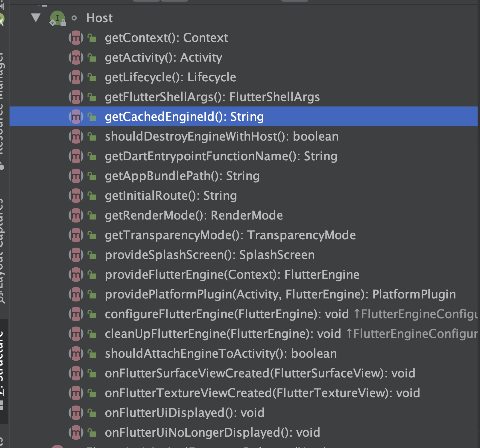Viewport: 480px width, 448px height.
Task: Select shouldDestroyEngineWithHost() method
Action: (x=221, y=137)
